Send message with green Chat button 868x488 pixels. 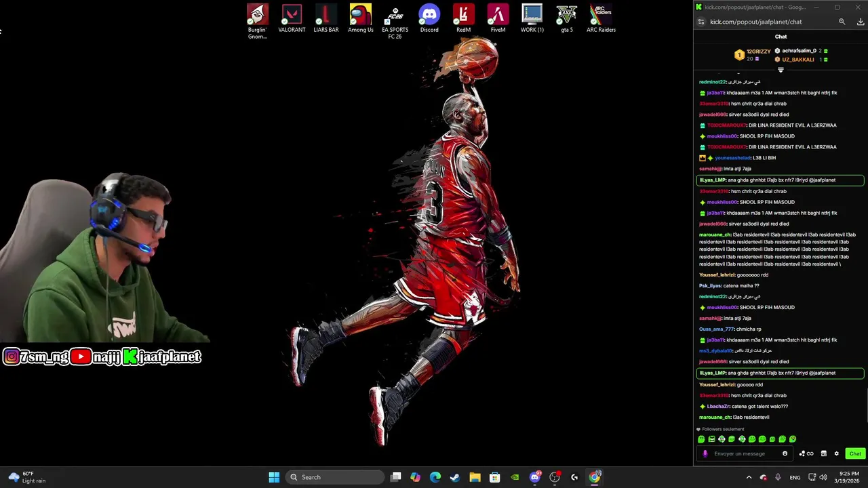pyautogui.click(x=855, y=453)
